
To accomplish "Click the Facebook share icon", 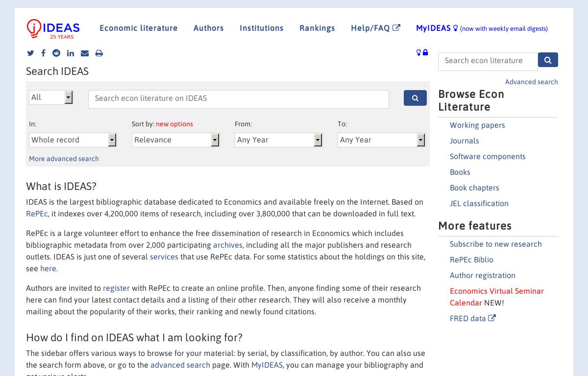I will pos(43,53).
